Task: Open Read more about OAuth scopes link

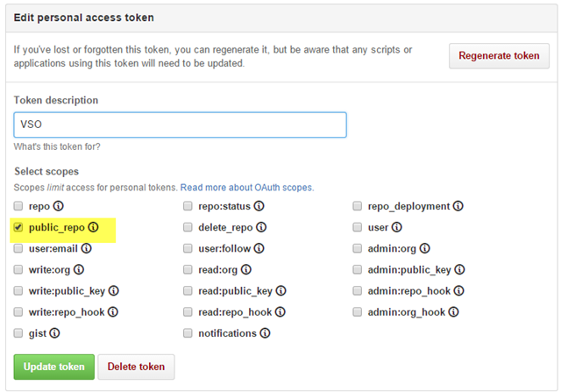Action: coord(247,187)
